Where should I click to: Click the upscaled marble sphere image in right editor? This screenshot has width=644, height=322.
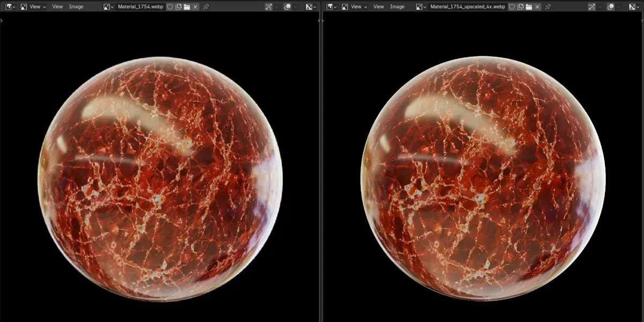click(483, 179)
